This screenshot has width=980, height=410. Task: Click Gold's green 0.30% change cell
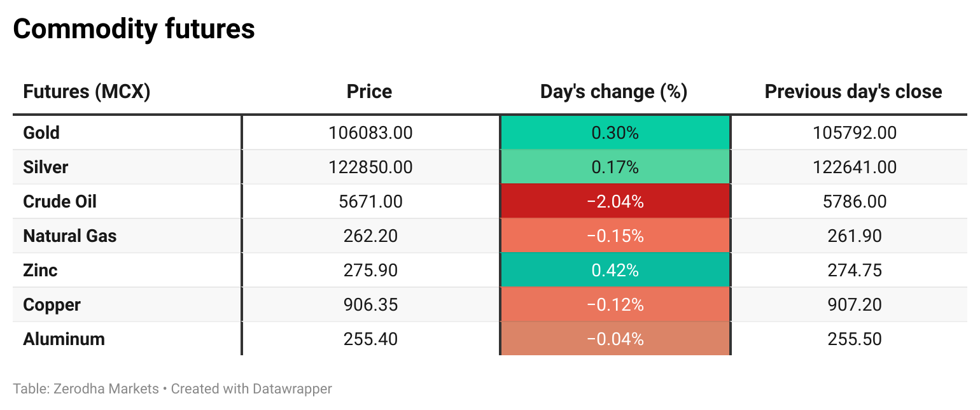tap(615, 133)
